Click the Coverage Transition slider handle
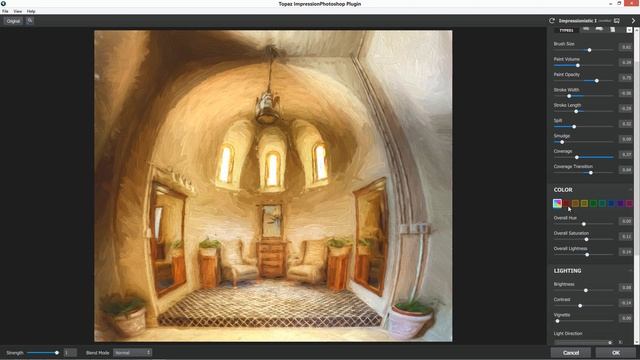Viewport: 640px width, 360px height. click(591, 173)
